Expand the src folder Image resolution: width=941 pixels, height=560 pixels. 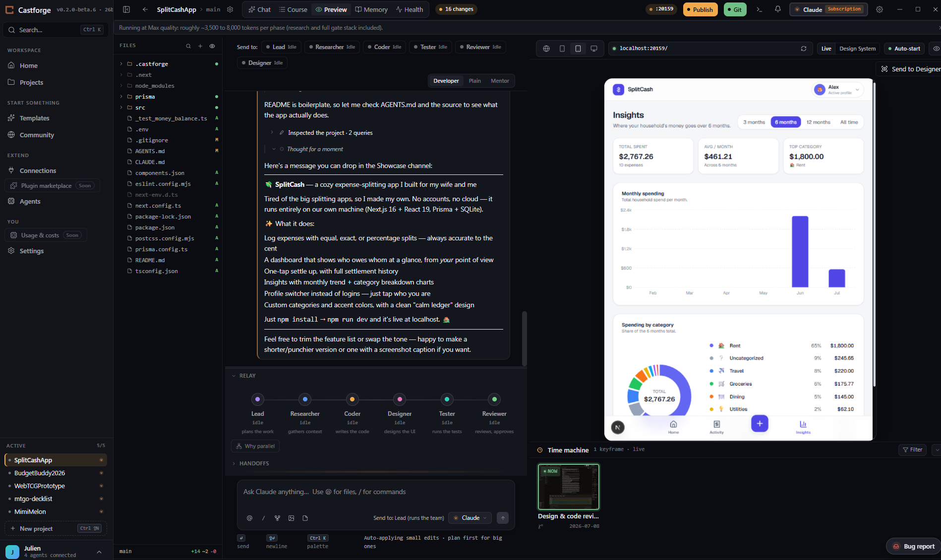tap(121, 108)
